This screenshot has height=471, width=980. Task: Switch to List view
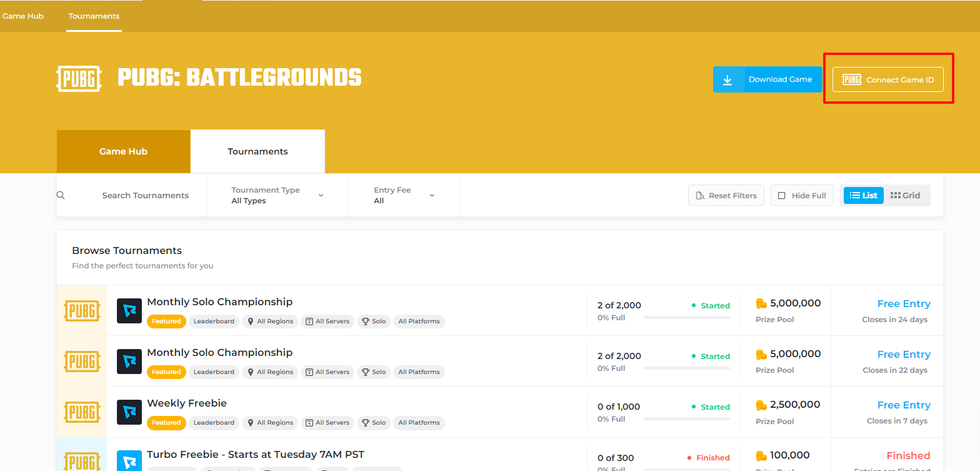(x=864, y=195)
